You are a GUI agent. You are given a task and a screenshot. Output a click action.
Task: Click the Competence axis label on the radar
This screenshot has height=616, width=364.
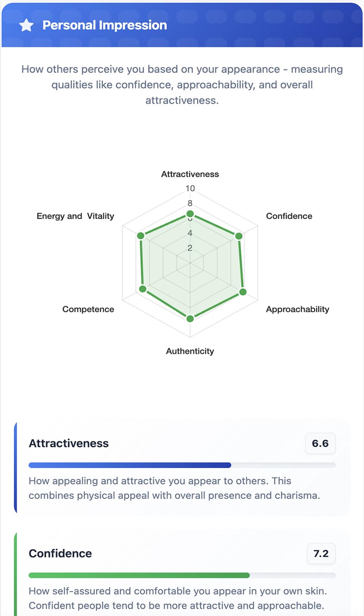pos(88,309)
